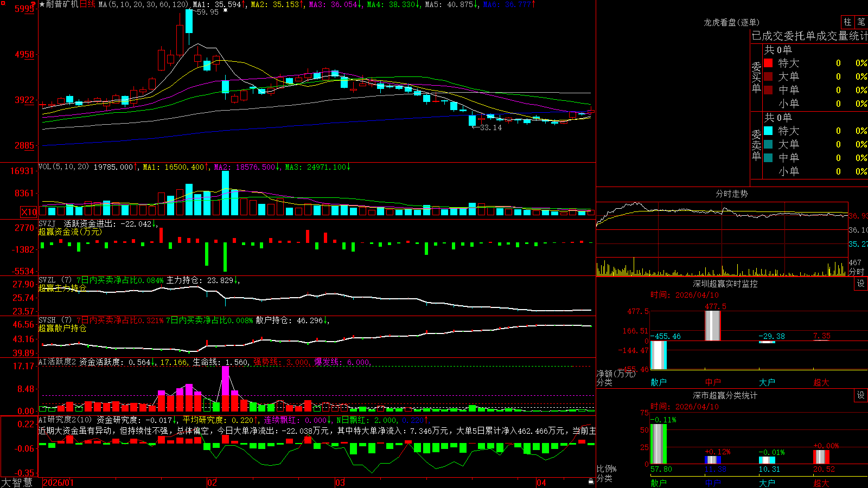Click the 资金活跃度: 0.564 reading
This screenshot has height=488, width=868.
(x=115, y=362)
